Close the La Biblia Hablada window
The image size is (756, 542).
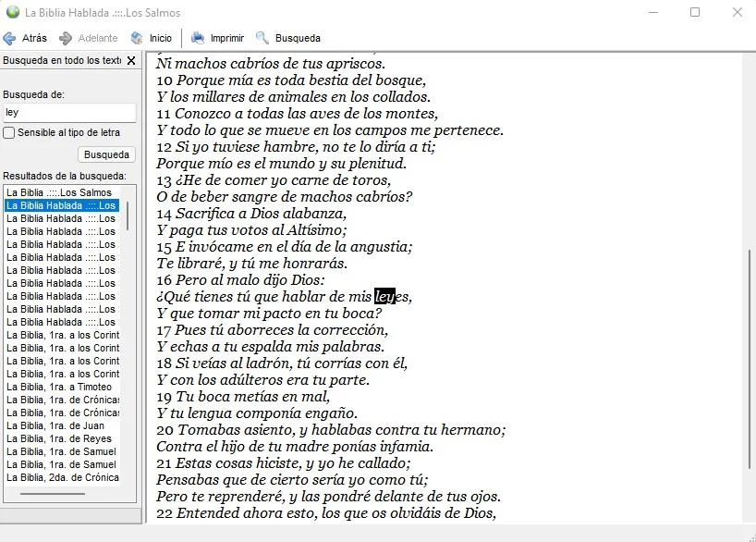point(738,13)
